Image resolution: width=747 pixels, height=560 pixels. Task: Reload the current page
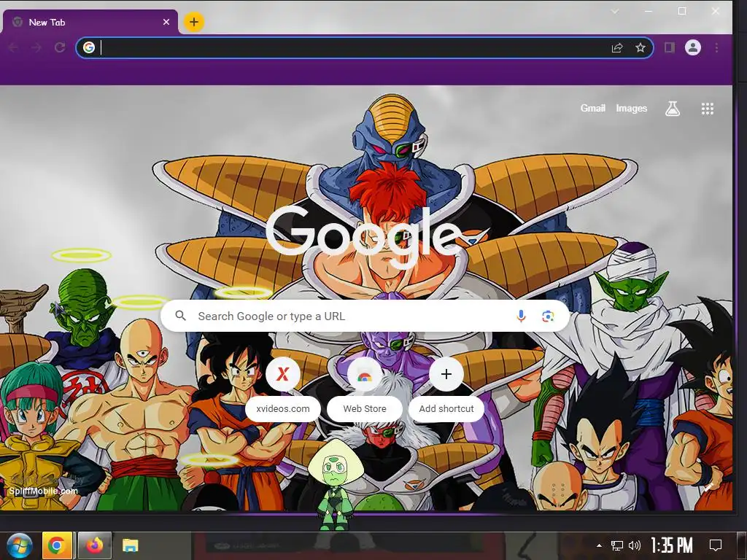click(x=60, y=47)
